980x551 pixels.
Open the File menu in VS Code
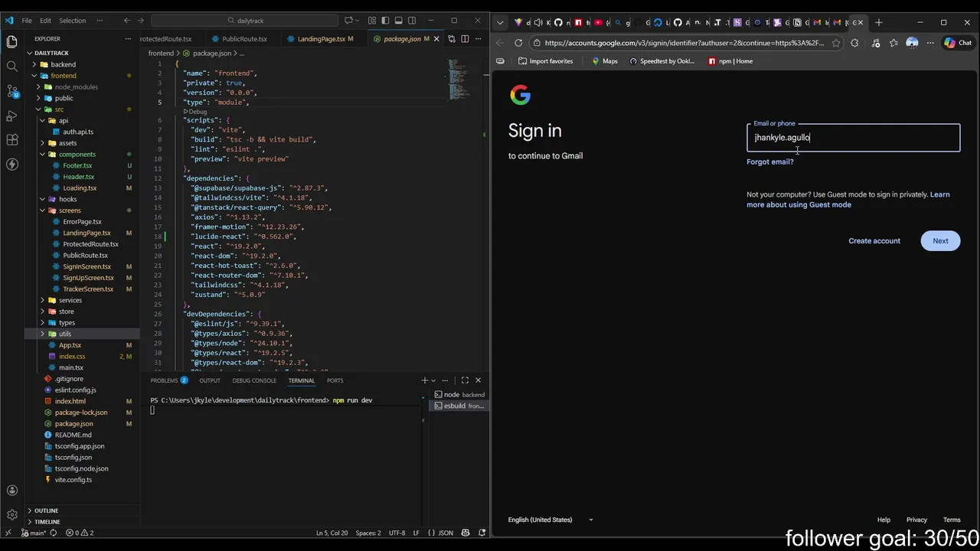click(x=27, y=21)
